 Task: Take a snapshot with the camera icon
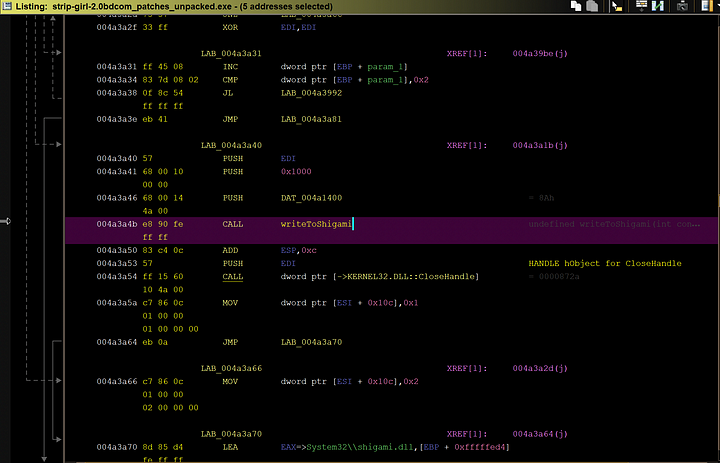(682, 6)
